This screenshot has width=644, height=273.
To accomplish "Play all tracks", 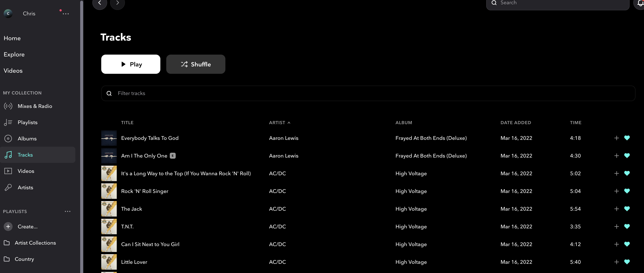I will tap(130, 64).
